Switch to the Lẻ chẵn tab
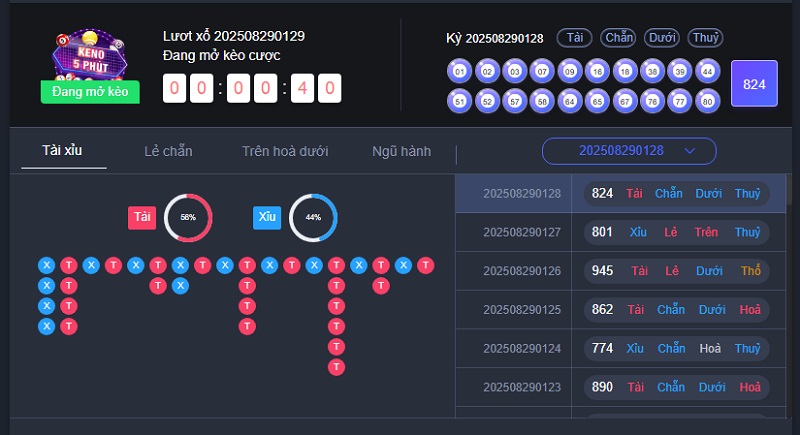Image resolution: width=800 pixels, height=435 pixels. pyautogui.click(x=168, y=151)
